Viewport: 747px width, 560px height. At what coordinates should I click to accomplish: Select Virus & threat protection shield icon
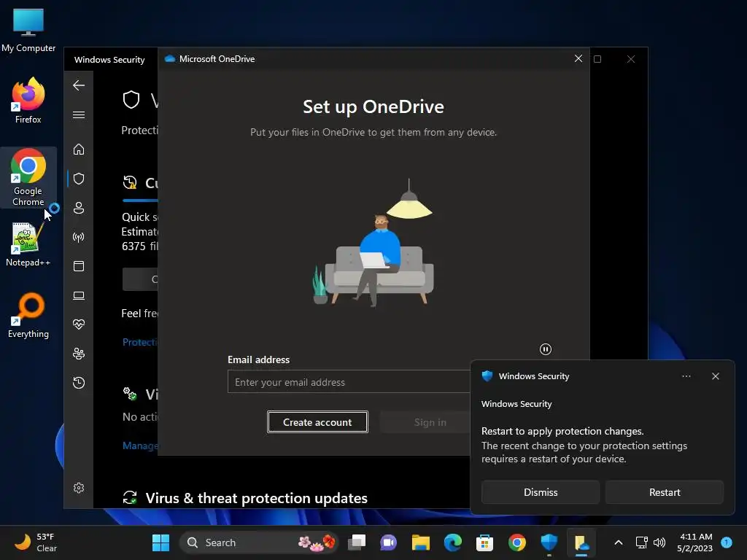click(79, 179)
